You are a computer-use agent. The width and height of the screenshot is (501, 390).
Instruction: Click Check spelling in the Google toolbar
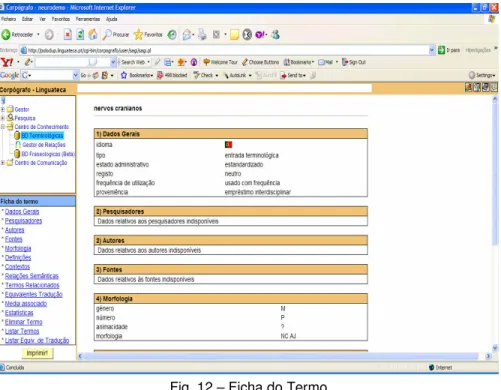205,75
